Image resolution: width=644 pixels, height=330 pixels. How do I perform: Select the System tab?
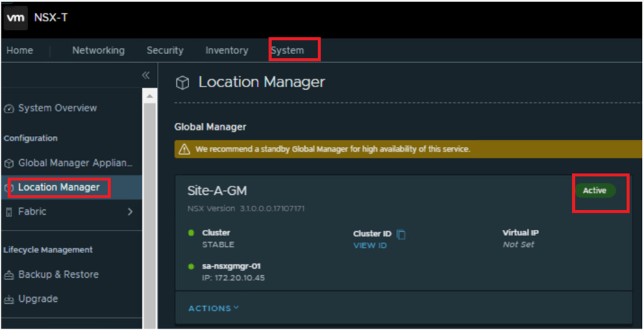(287, 51)
